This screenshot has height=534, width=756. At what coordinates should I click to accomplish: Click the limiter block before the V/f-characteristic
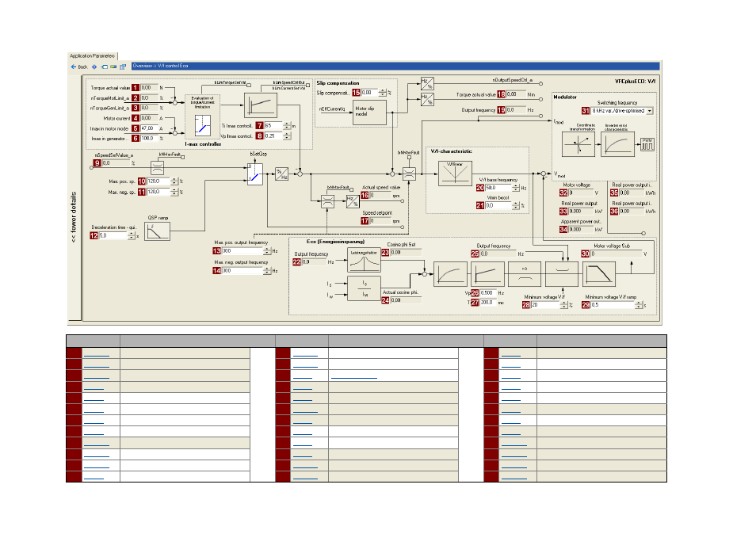click(x=409, y=174)
